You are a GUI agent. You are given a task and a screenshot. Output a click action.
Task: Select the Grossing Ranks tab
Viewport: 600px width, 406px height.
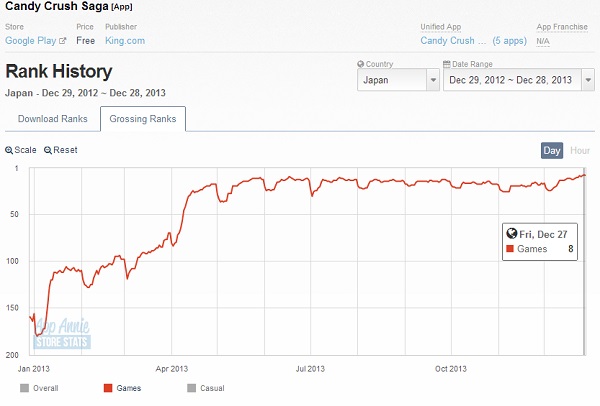pos(143,119)
